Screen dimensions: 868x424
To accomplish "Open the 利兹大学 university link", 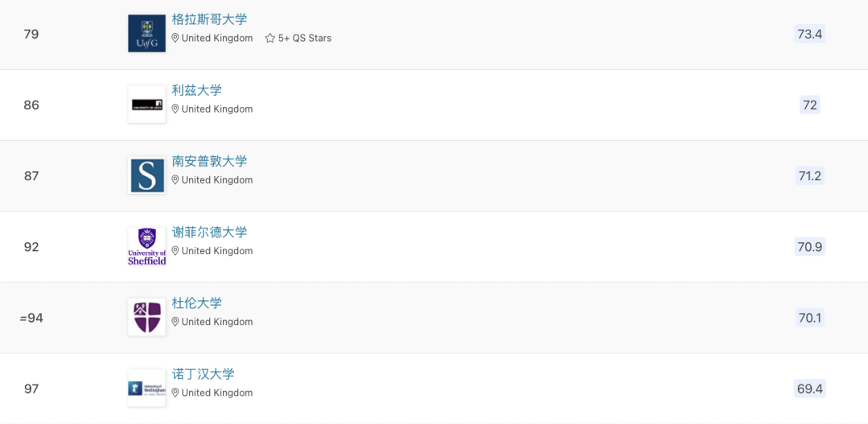I will click(x=196, y=90).
